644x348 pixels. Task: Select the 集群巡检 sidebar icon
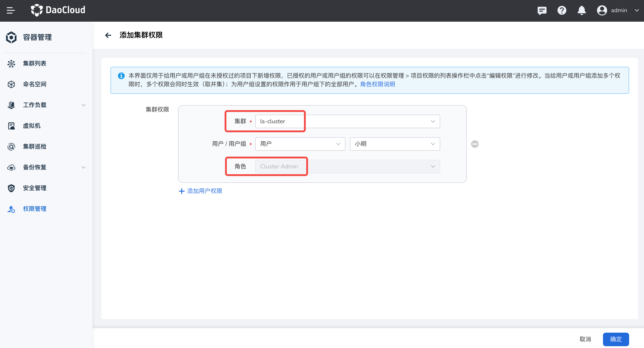[x=11, y=146]
